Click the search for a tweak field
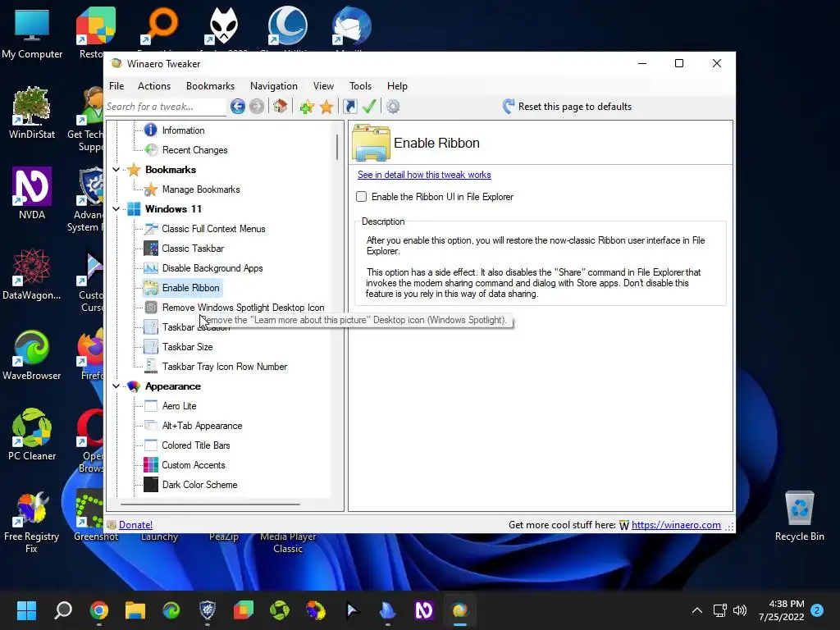 click(x=165, y=107)
